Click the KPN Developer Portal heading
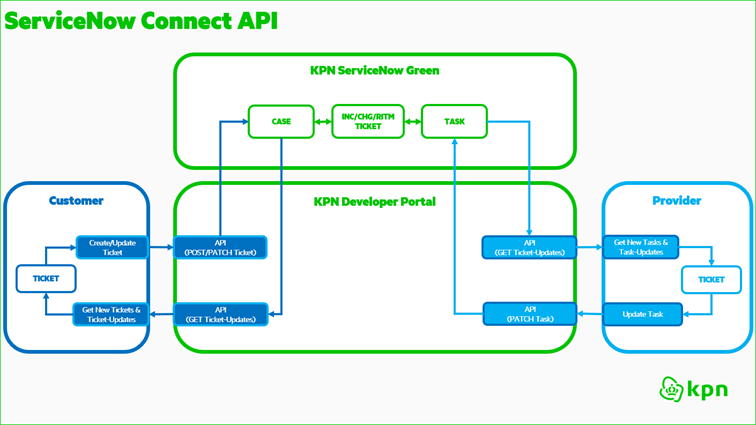The width and height of the screenshot is (756, 425). (x=375, y=202)
